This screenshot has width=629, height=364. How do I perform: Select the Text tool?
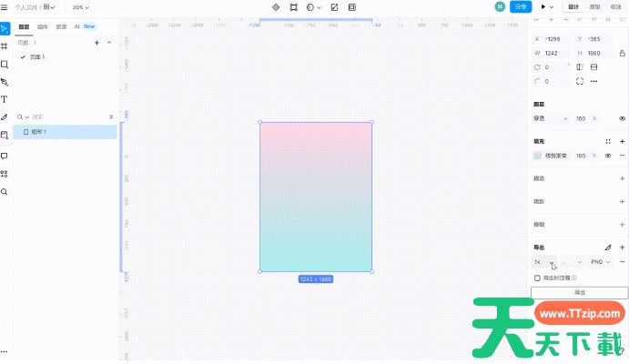point(5,99)
